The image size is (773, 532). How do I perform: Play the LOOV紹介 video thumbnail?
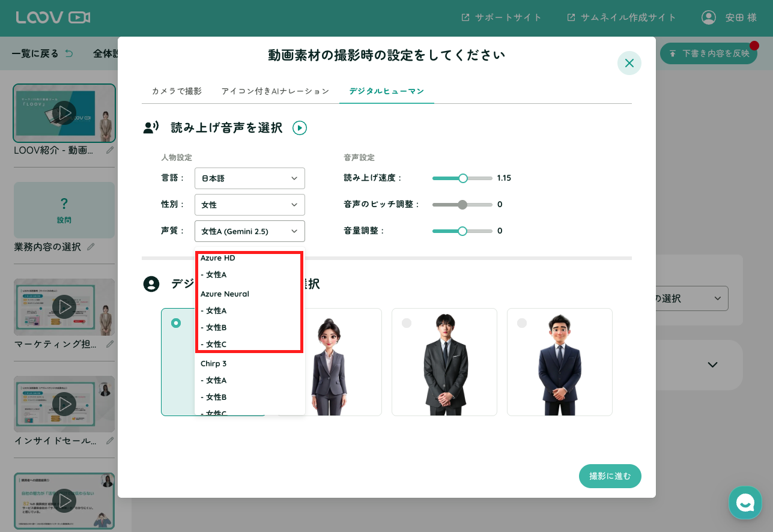click(x=64, y=113)
